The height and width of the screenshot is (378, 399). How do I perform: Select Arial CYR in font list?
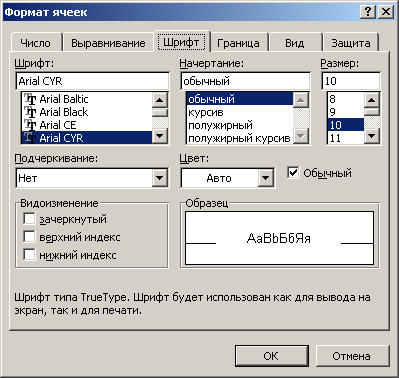point(87,138)
